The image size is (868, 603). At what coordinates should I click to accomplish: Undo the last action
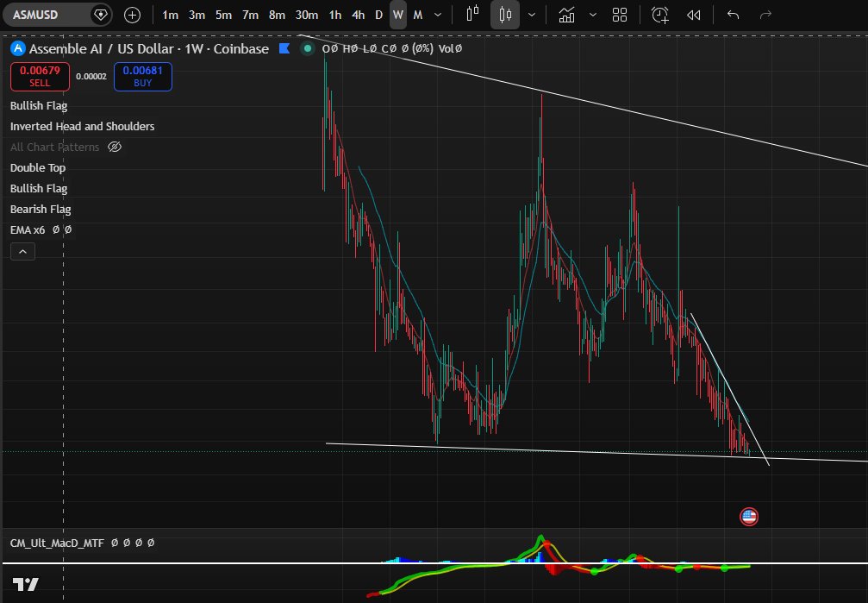[x=733, y=15]
